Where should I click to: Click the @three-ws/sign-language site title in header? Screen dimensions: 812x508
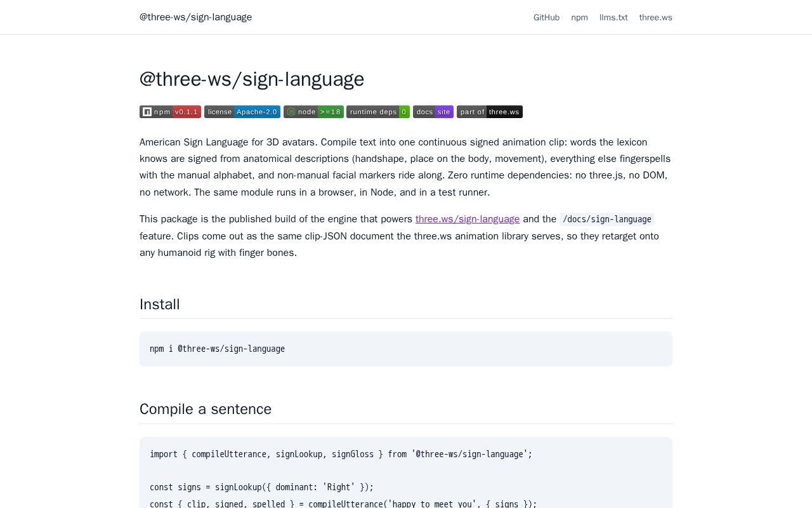pos(195,17)
